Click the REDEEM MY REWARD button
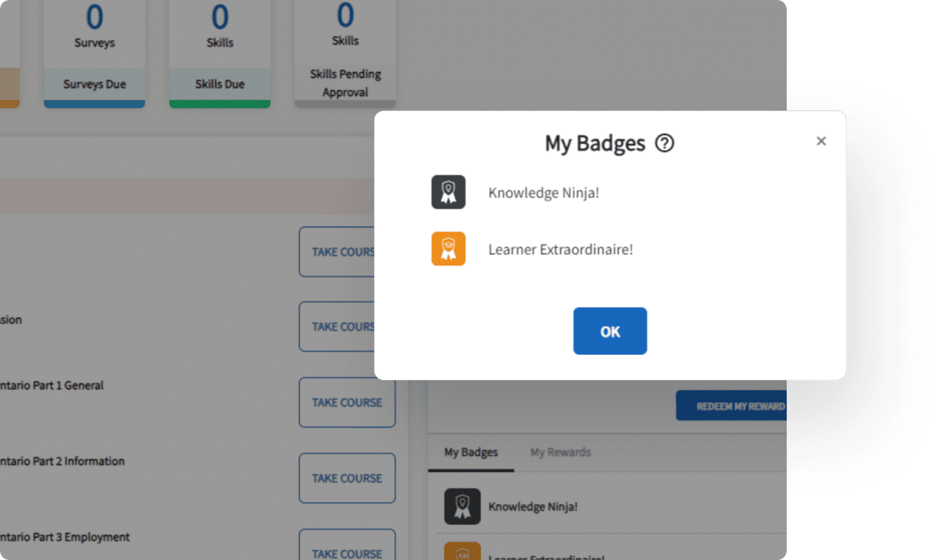 [x=735, y=405]
